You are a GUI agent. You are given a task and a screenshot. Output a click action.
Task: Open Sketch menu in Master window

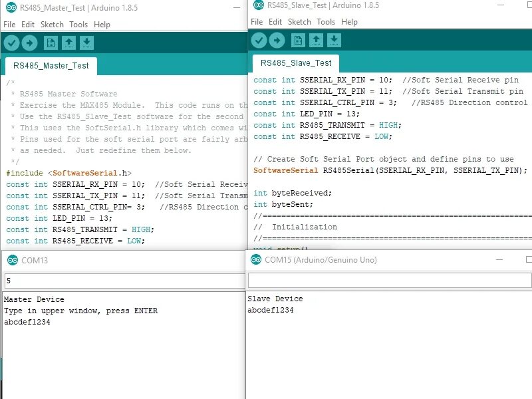pos(52,25)
